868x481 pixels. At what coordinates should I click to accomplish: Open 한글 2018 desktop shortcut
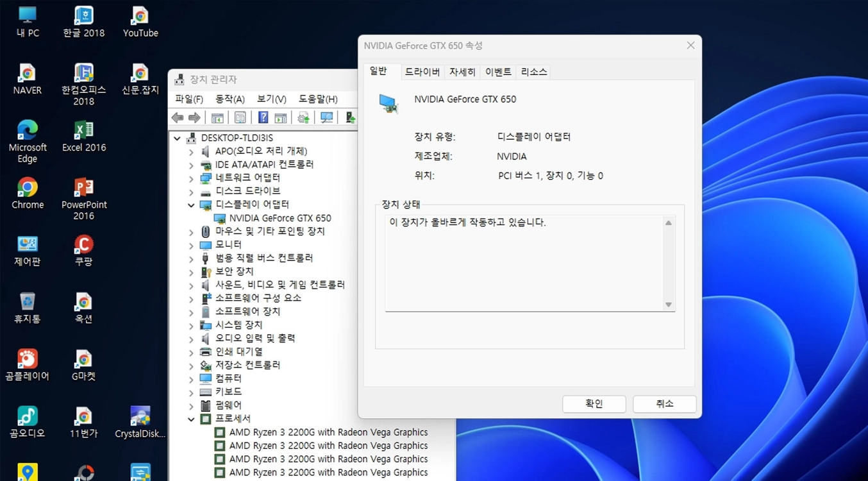pos(83,22)
